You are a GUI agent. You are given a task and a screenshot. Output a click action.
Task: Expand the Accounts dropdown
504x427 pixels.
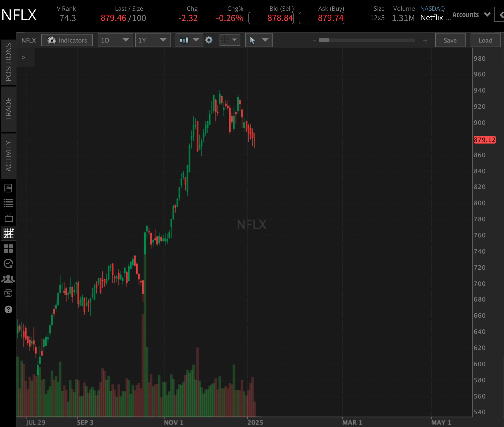[x=471, y=15]
